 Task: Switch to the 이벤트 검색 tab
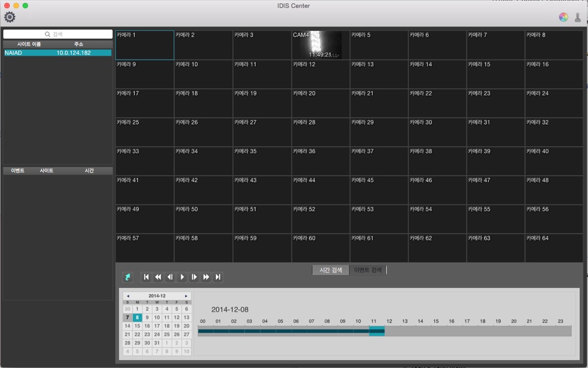tap(368, 270)
